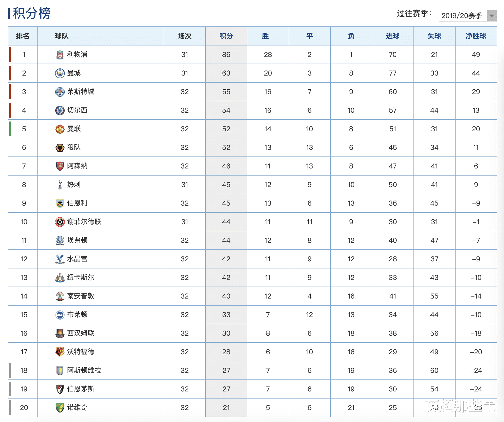Click the Wolves club crest icon
This screenshot has width=504, height=422.
click(x=60, y=148)
